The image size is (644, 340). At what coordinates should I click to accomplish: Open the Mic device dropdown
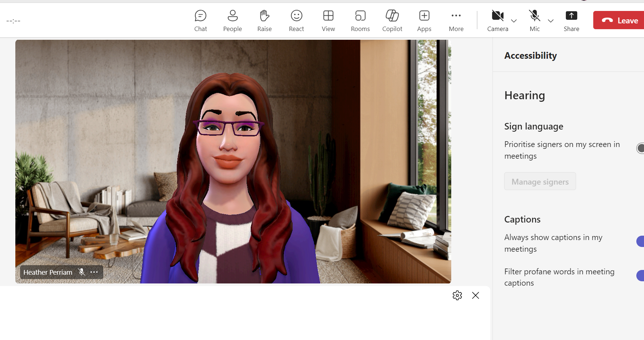coord(551,21)
